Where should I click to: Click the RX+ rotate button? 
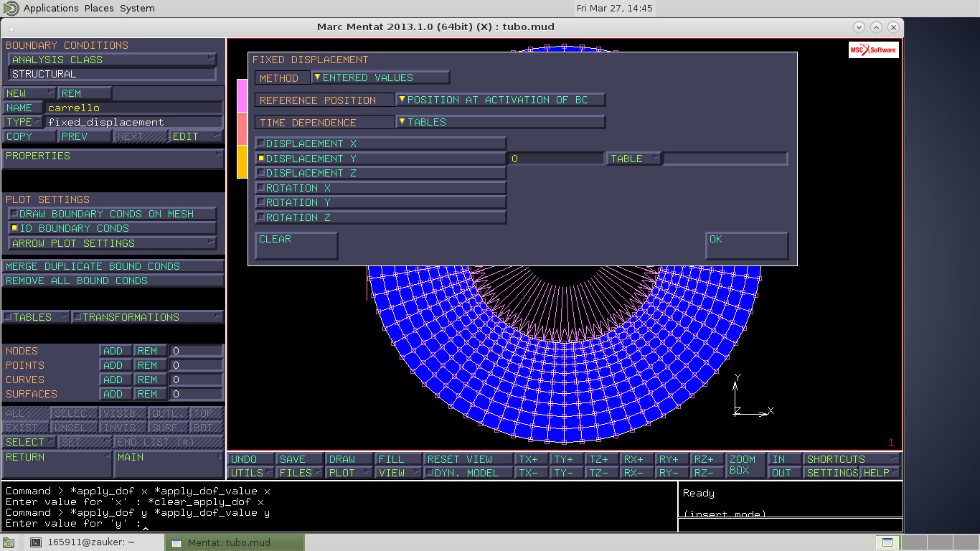637,459
